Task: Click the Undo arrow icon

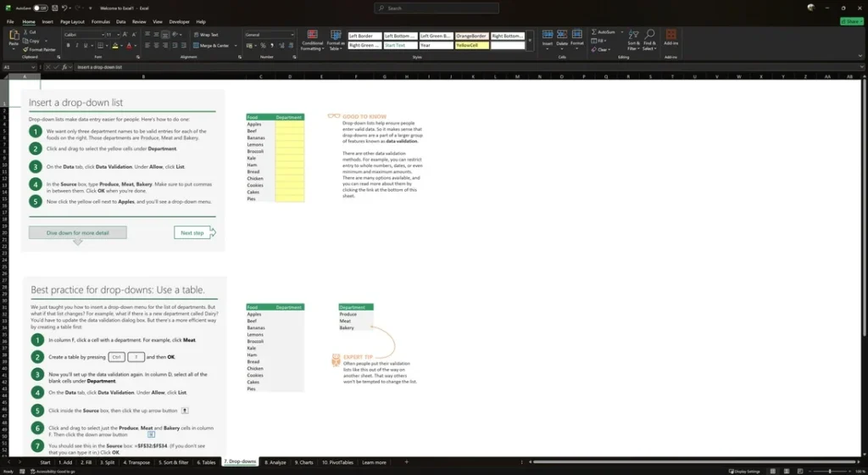Action: coord(64,8)
